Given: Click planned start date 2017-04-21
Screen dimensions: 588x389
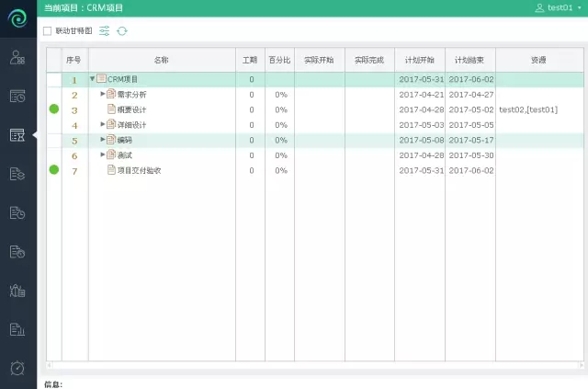Looking at the screenshot, I should [x=421, y=95].
